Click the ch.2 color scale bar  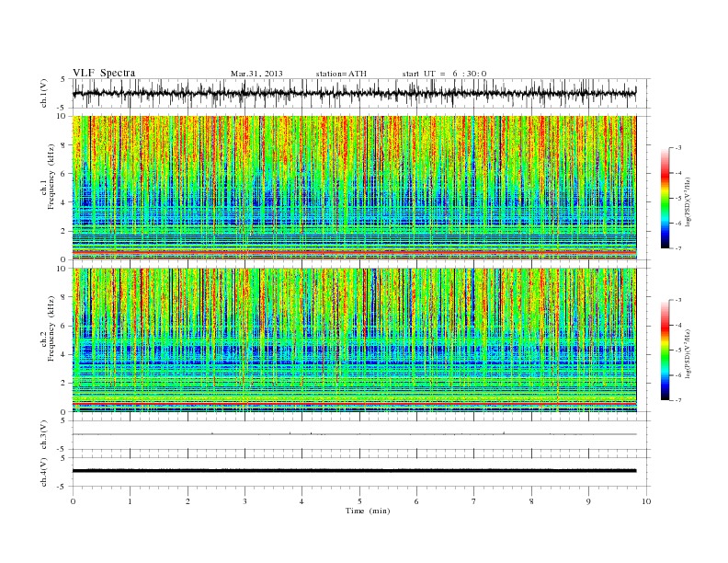[x=665, y=350]
